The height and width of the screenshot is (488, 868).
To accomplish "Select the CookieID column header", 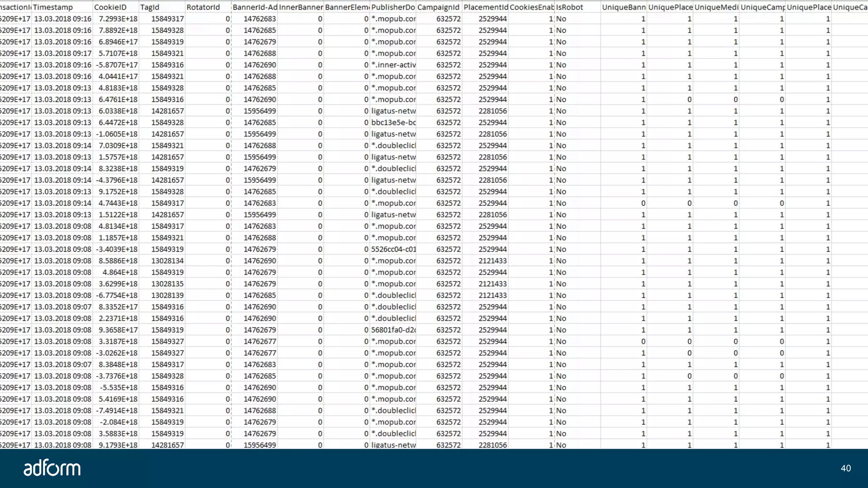I will [x=110, y=7].
